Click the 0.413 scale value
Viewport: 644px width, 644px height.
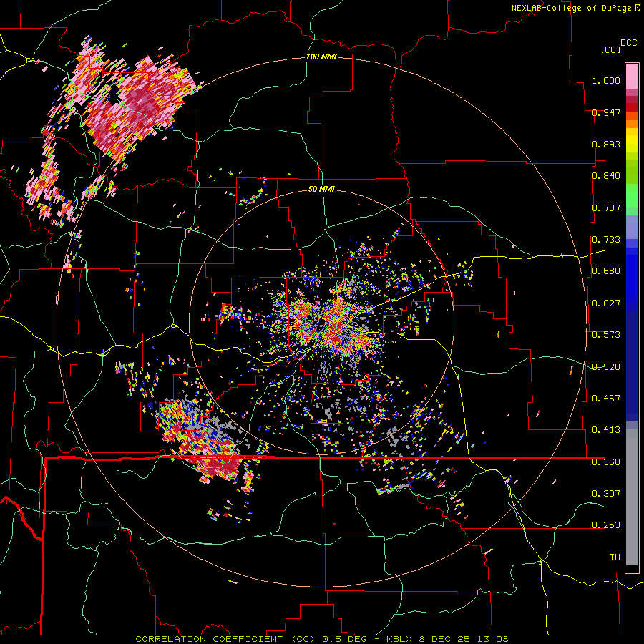[x=606, y=430]
